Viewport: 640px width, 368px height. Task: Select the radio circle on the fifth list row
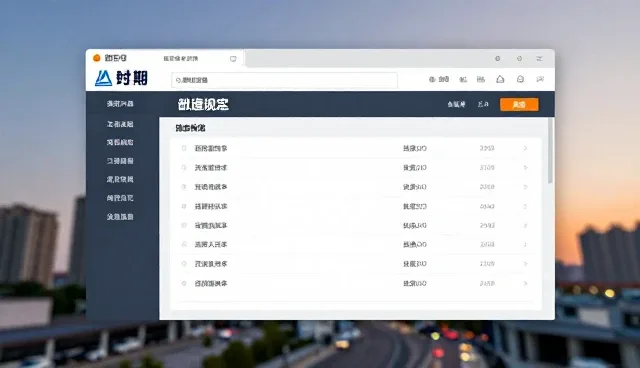pyautogui.click(x=184, y=225)
